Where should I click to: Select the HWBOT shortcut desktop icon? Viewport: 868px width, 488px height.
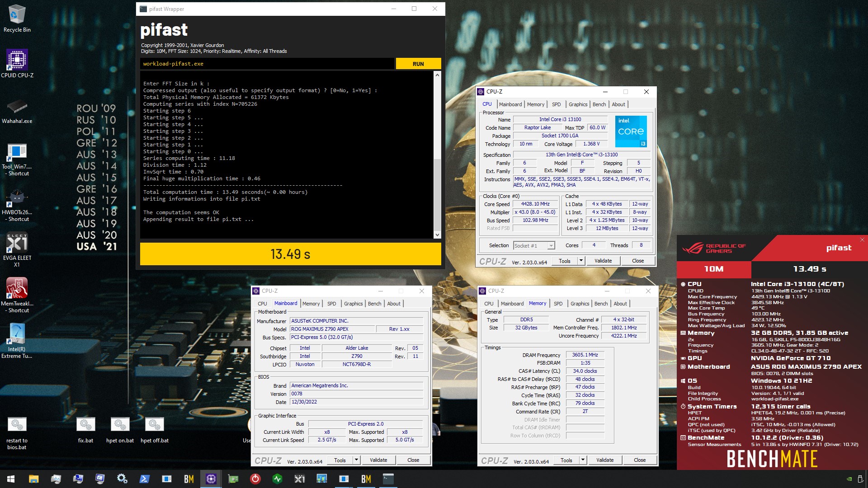(x=17, y=206)
